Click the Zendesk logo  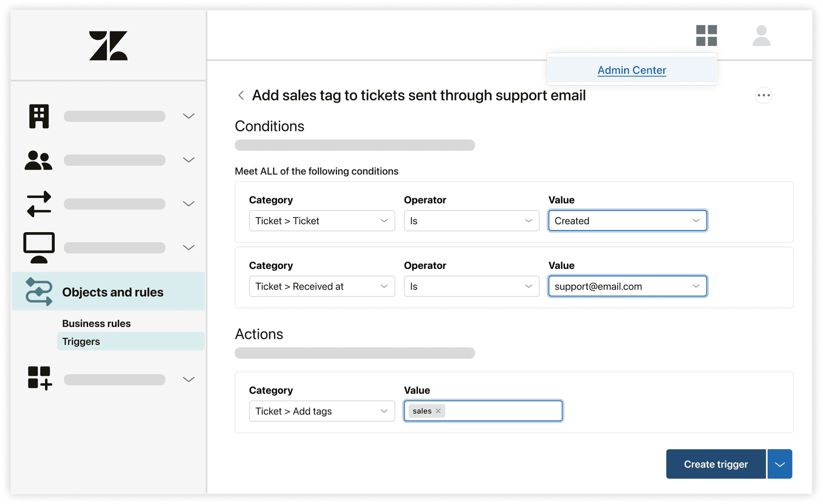point(109,46)
